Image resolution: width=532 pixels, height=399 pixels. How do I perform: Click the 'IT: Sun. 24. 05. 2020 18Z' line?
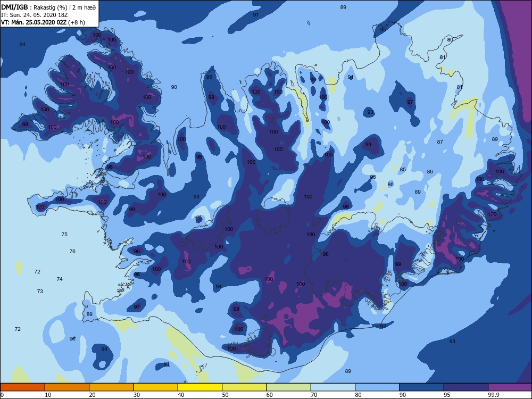click(34, 15)
